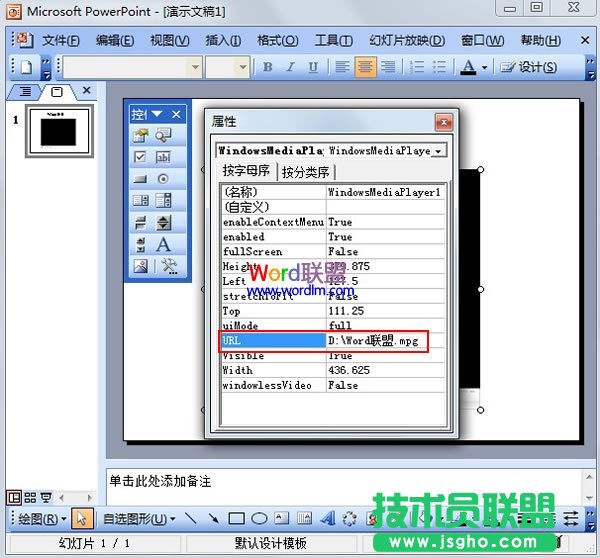
Task: Open the font name combo box
Action: point(133,67)
